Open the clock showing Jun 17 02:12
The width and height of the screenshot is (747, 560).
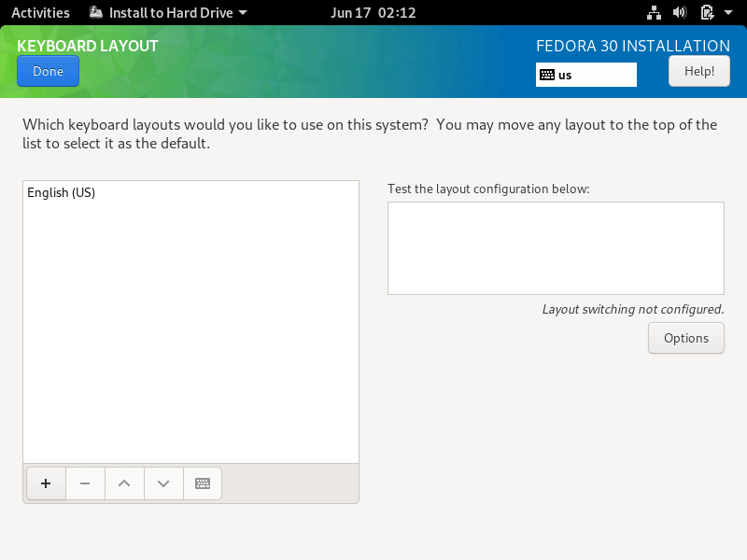click(373, 12)
